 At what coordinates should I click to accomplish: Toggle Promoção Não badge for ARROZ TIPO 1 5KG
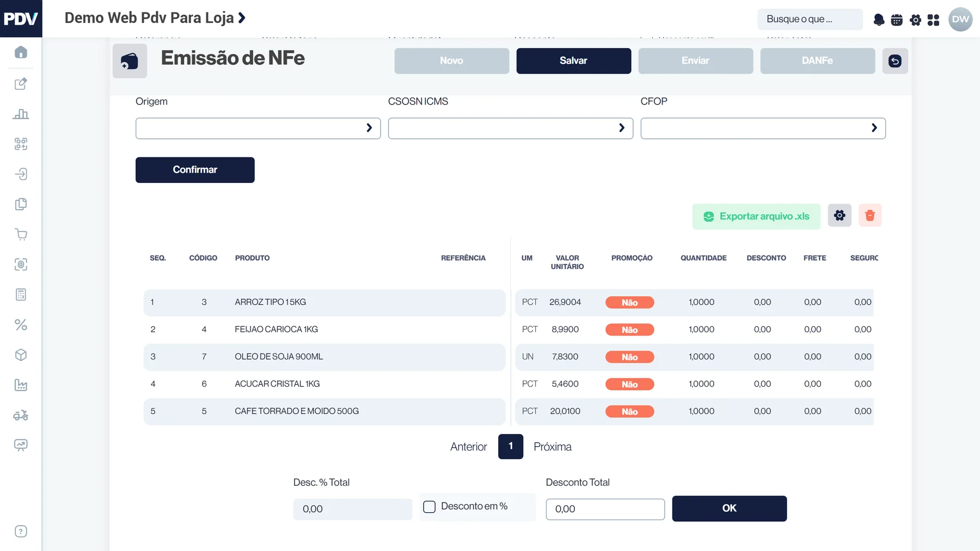[x=630, y=303]
